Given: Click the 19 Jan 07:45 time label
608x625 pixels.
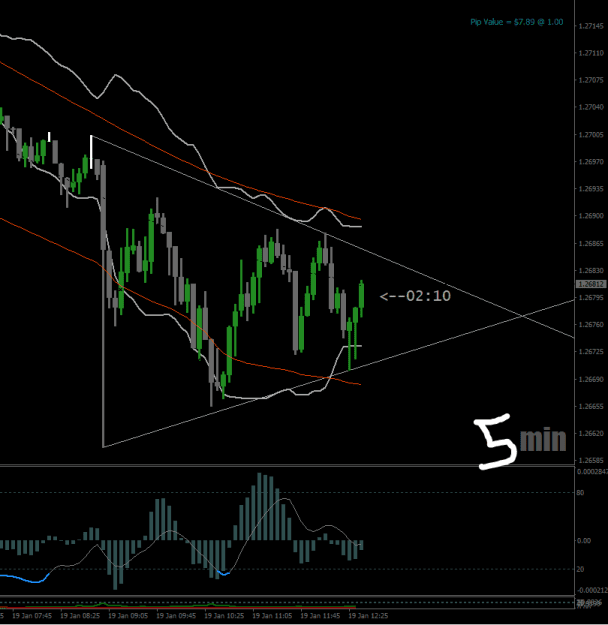Looking at the screenshot, I should point(32,616).
